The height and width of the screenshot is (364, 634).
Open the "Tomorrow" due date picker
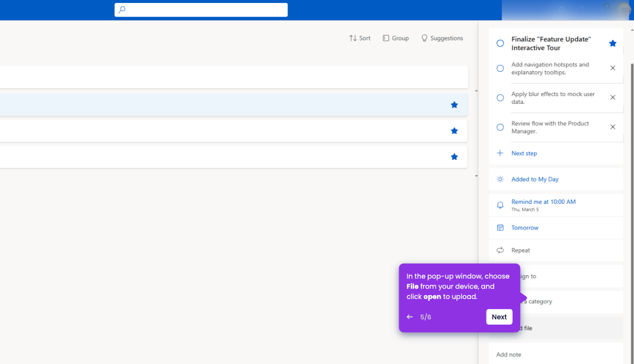pos(556,228)
